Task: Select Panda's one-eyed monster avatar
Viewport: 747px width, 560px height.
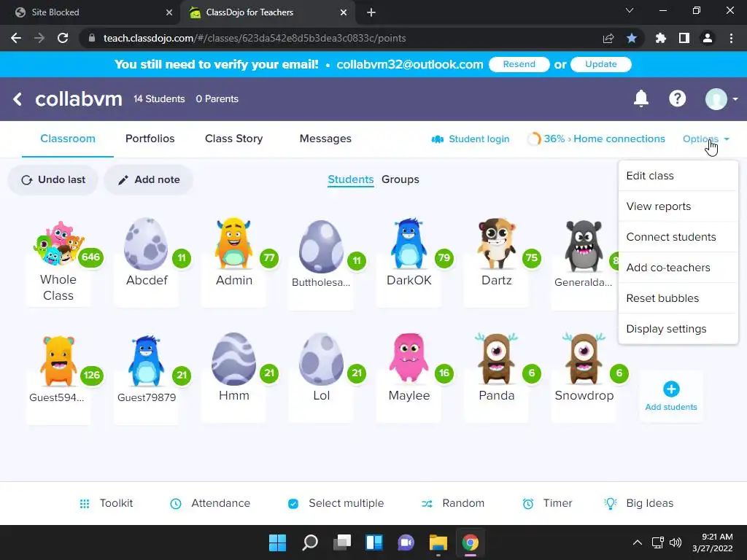Action: (496, 358)
